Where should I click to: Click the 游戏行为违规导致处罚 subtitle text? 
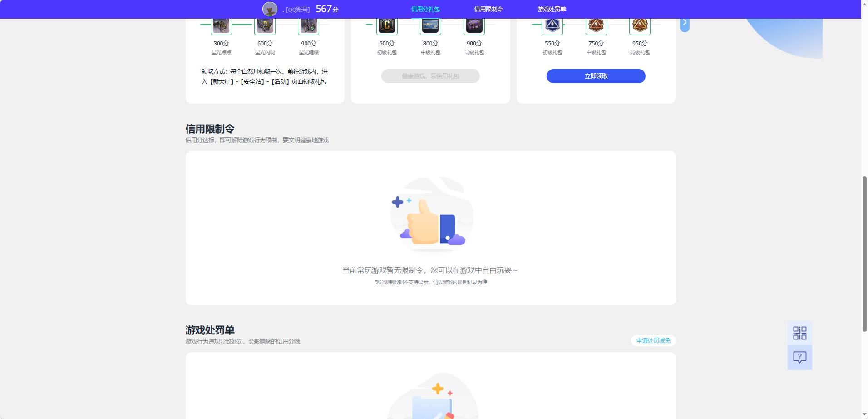coord(242,341)
